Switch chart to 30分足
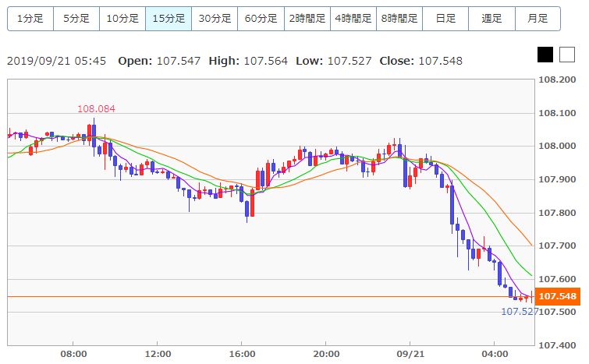589x364 pixels. (x=215, y=18)
